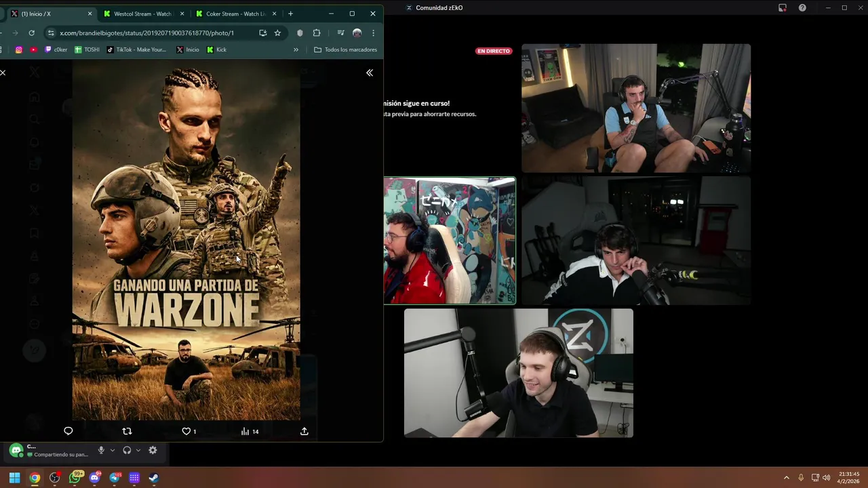Open a new Chrome tab
Screen dimensions: 868x488
coord(290,14)
